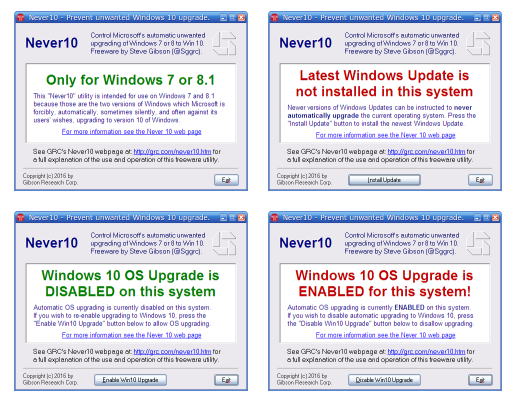Maximize the 'Latest Windows Update' window
Image resolution: width=515 pixels, height=402 pixels.
click(x=486, y=18)
